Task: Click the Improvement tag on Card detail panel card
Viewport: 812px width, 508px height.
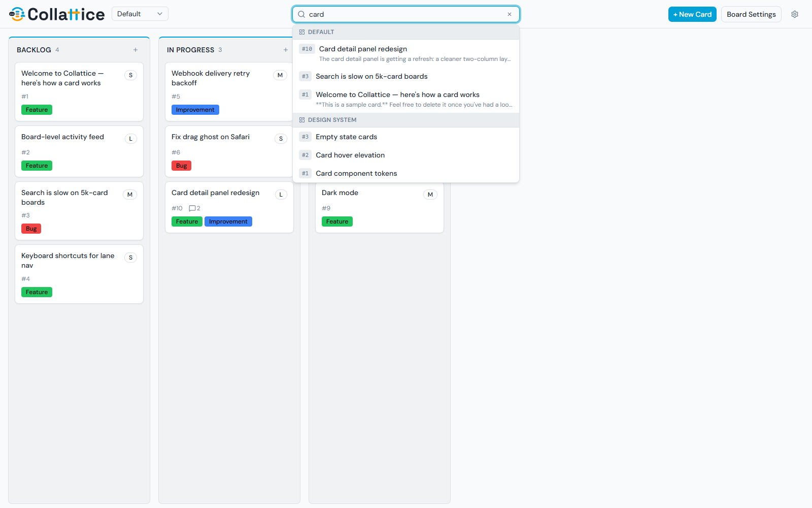Action: (228, 221)
